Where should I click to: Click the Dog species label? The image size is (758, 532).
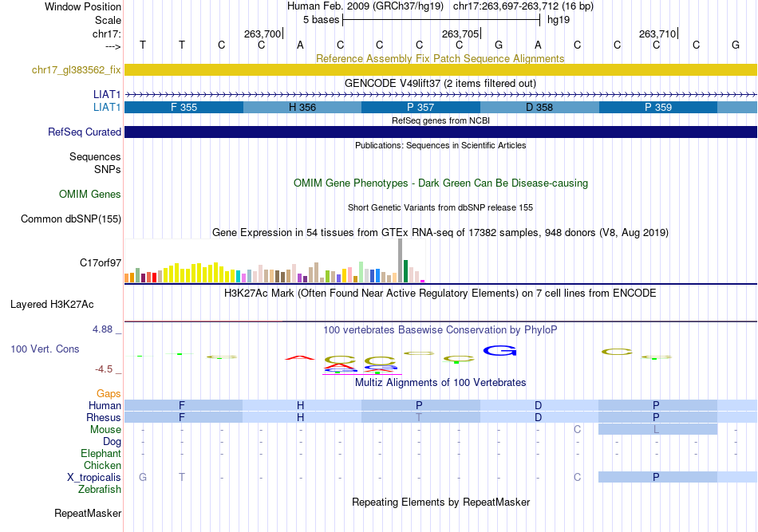[x=113, y=442]
